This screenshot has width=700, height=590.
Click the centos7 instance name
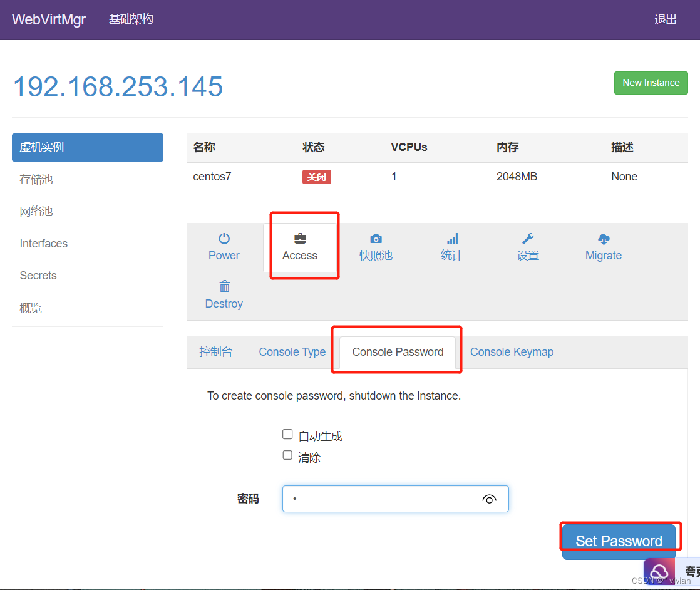[212, 177]
